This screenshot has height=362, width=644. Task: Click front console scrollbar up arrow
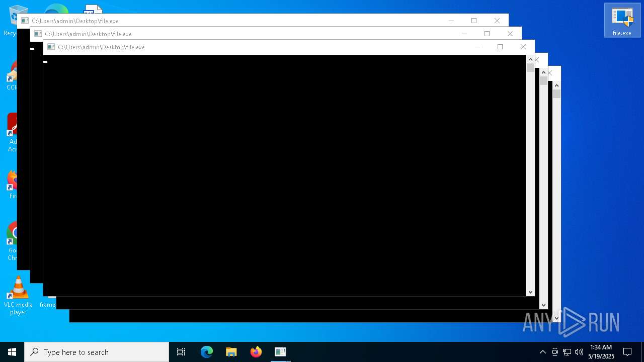point(530,59)
